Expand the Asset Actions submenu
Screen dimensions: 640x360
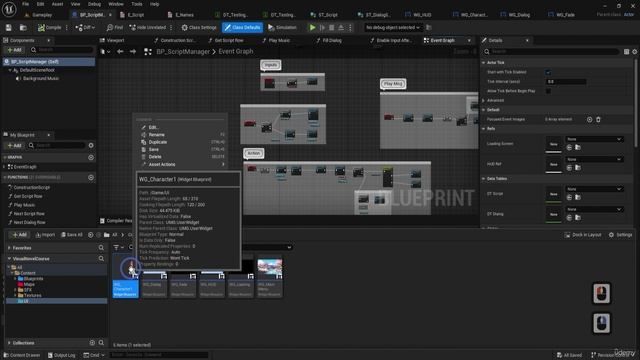pos(182,164)
